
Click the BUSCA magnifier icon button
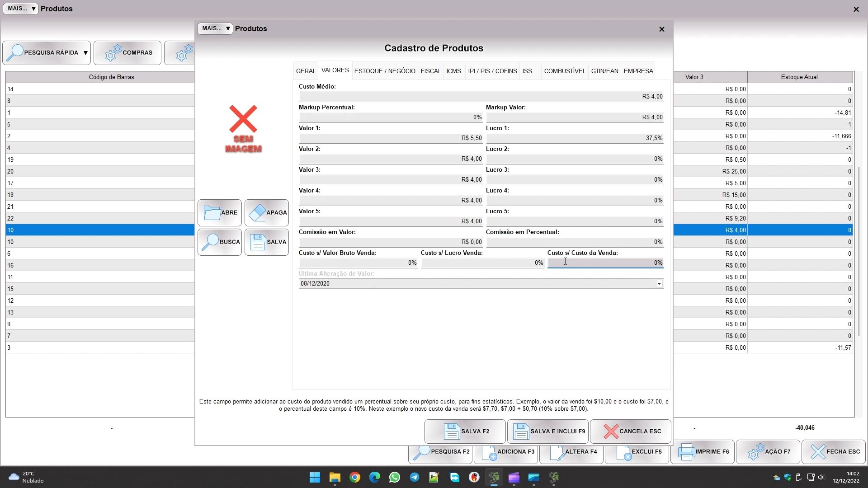pos(220,242)
